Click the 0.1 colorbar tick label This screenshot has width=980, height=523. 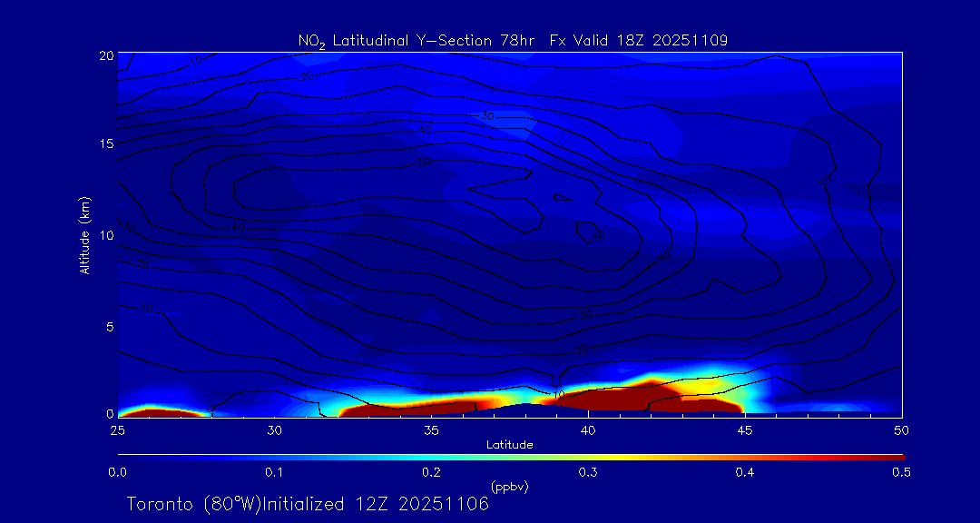pyautogui.click(x=274, y=472)
